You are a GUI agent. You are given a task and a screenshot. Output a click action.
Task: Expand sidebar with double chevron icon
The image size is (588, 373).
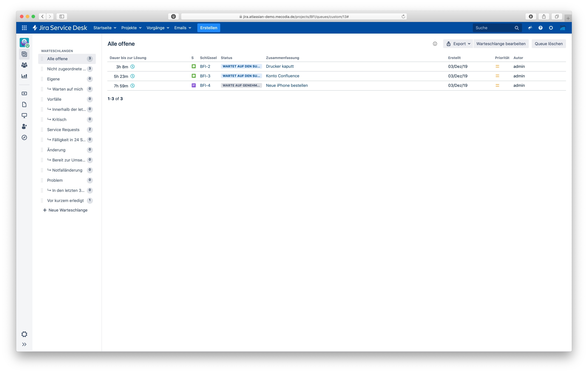coord(24,344)
